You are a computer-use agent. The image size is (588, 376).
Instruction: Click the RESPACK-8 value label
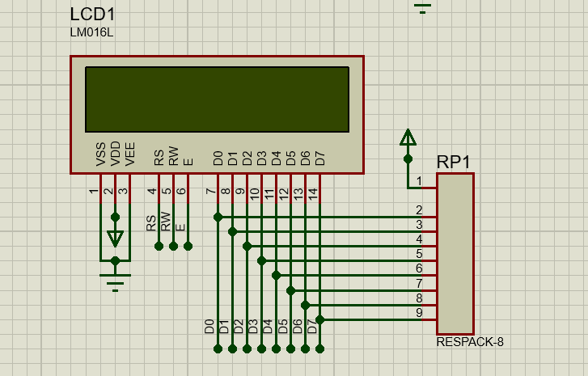tap(470, 342)
